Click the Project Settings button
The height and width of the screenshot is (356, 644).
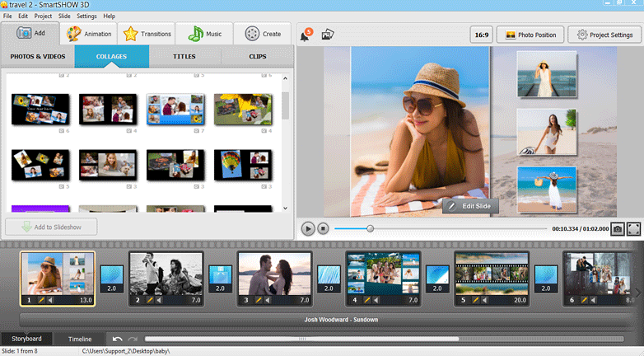[604, 35]
